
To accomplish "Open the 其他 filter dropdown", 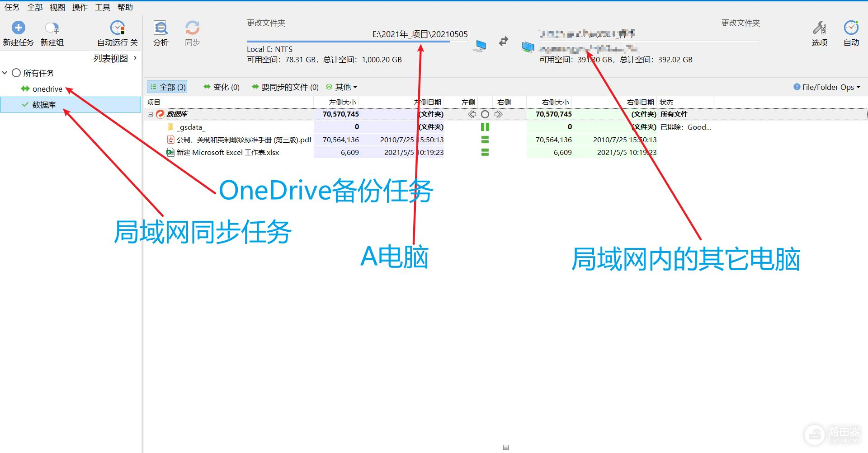I will [x=342, y=87].
